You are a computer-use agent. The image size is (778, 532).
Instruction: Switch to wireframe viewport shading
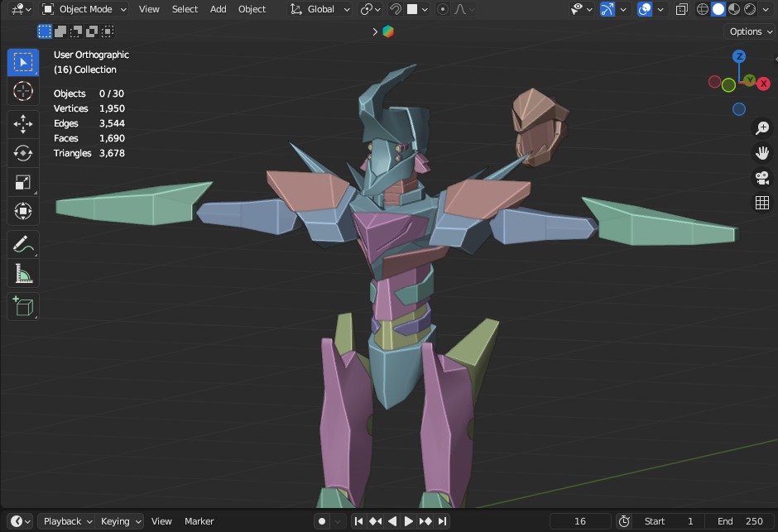pos(702,9)
